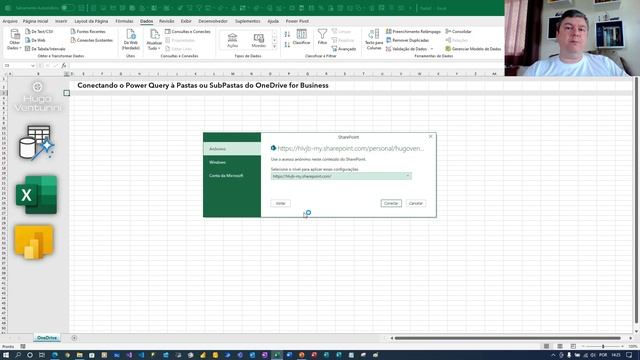Switch to the Ajuda tab
Image resolution: width=640 pixels, height=360 pixels.
pyautogui.click(x=273, y=21)
